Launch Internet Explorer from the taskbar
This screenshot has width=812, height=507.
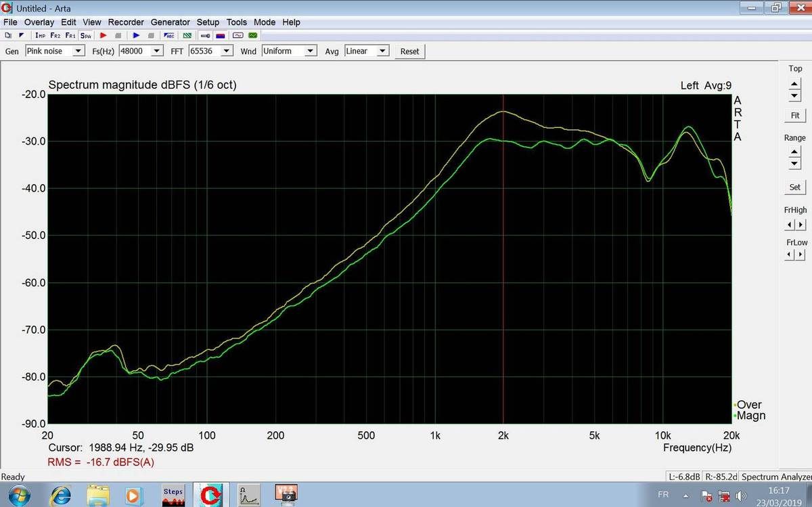[x=61, y=495]
